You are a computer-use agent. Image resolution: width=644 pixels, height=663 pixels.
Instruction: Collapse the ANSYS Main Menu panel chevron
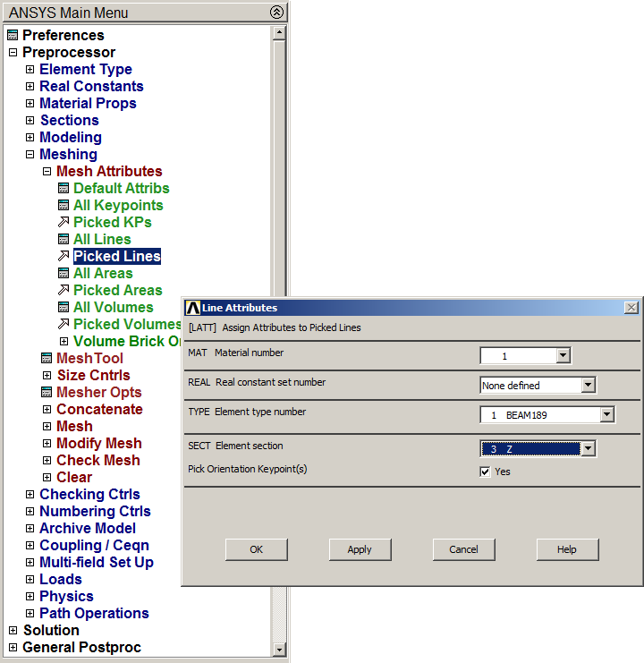coord(276,13)
